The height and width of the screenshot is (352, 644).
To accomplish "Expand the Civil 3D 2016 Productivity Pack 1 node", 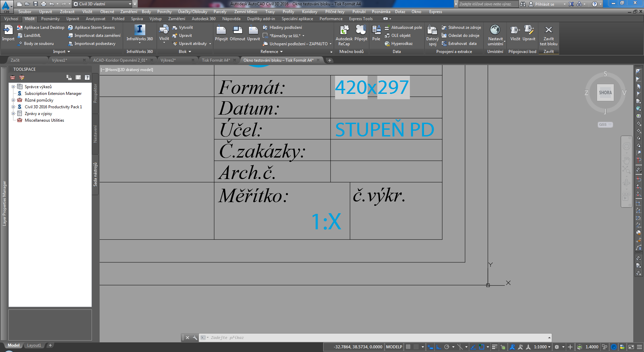I will (x=13, y=107).
